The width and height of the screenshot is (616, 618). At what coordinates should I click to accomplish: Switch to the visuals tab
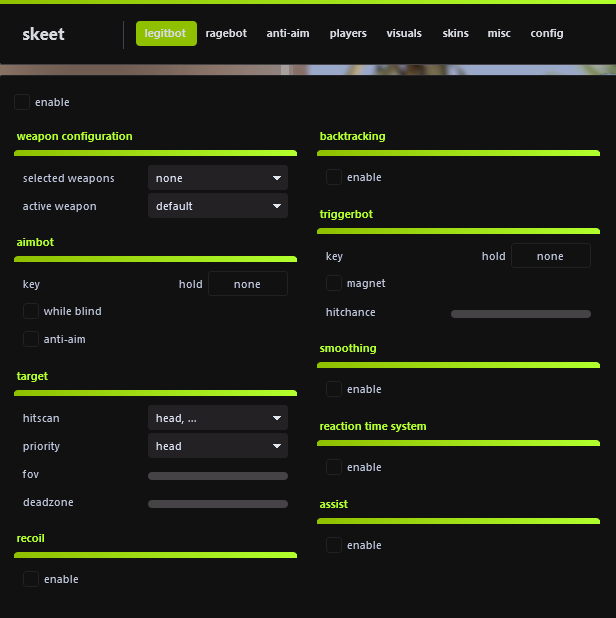404,34
